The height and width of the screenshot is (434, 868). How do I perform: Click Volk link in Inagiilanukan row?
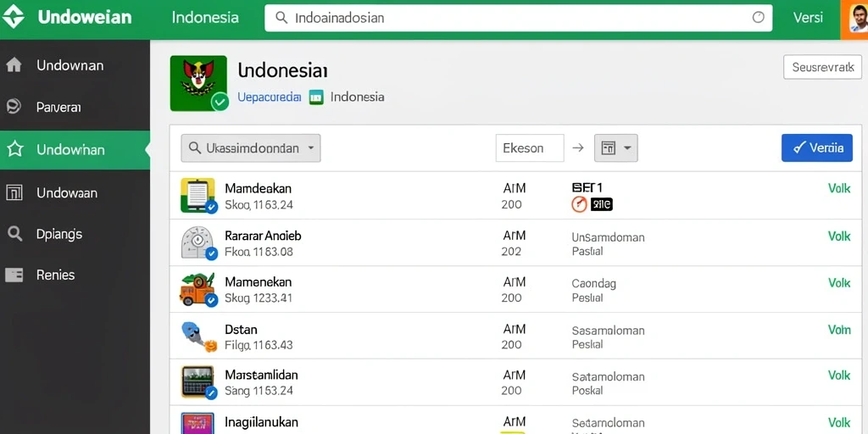[x=839, y=423]
